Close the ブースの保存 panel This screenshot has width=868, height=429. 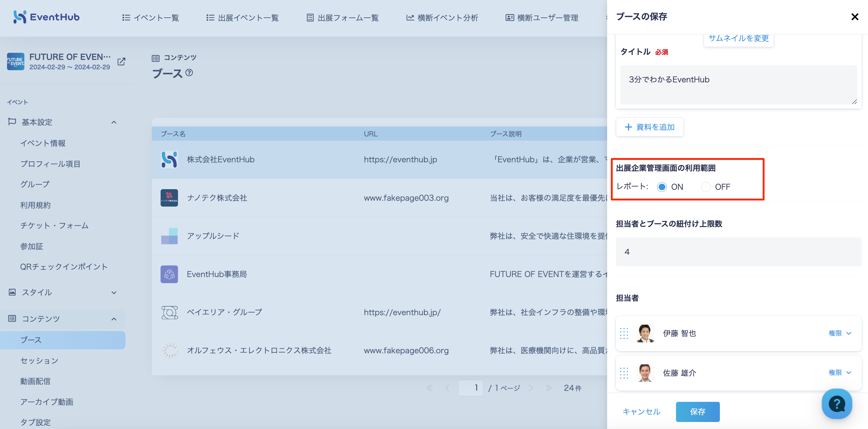(855, 17)
